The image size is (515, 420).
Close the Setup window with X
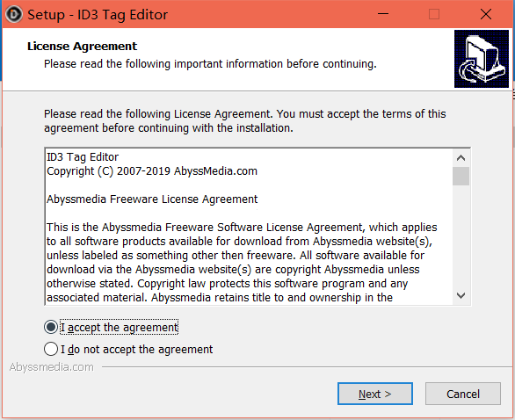click(x=486, y=14)
